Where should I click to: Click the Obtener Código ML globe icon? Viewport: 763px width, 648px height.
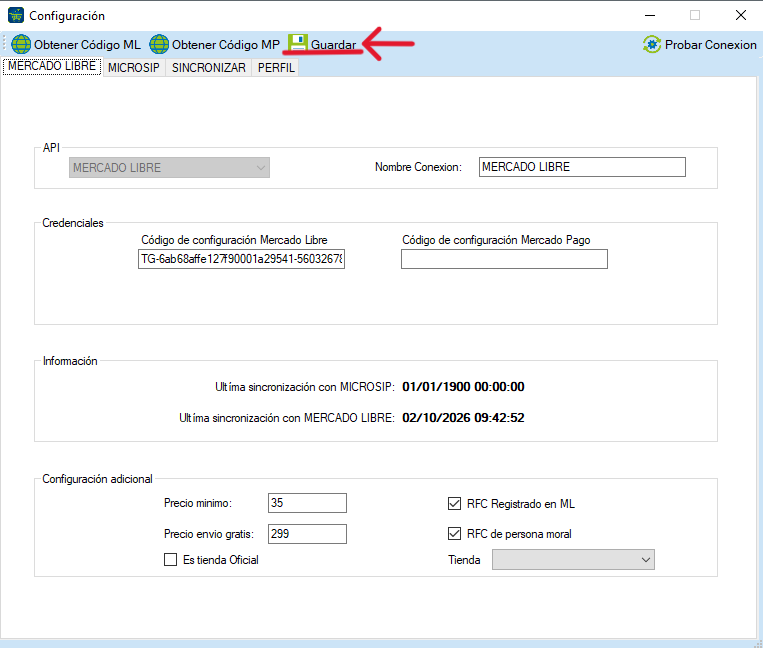[21, 44]
